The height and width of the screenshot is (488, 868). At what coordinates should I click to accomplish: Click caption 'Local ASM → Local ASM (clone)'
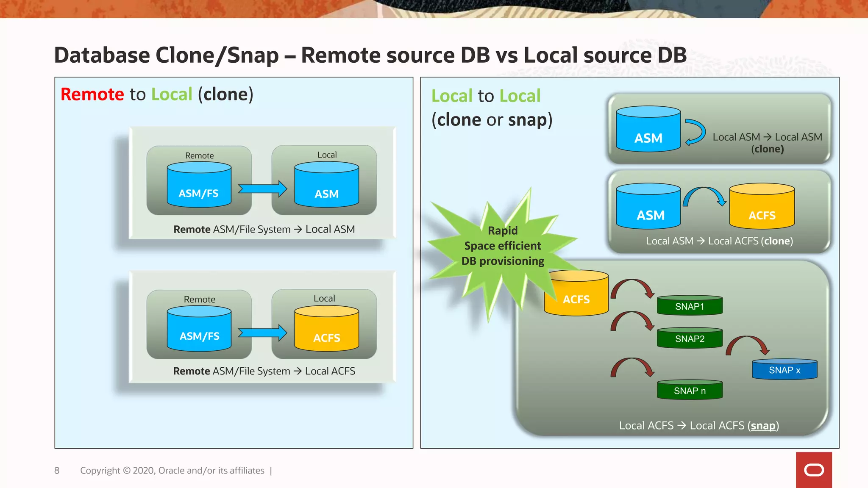tap(767, 143)
